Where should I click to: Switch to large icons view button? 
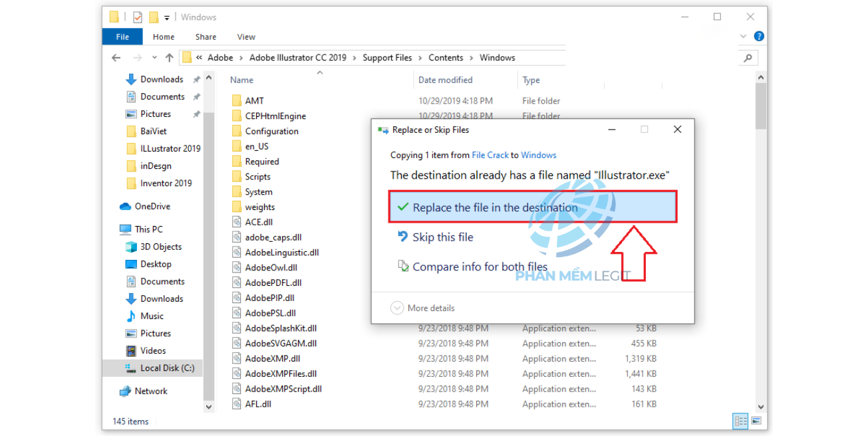[756, 421]
